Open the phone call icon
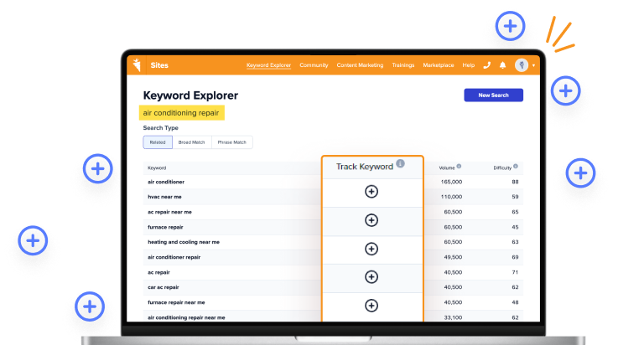644x345 pixels. point(487,64)
